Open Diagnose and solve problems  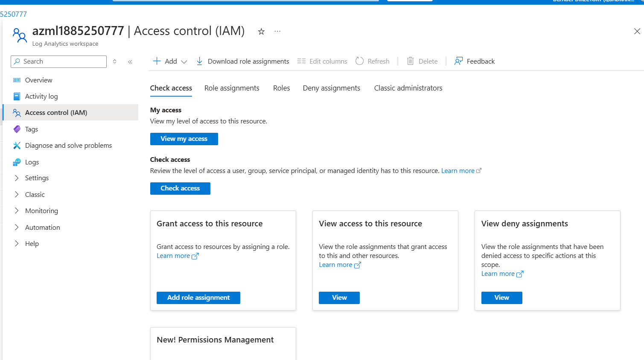[68, 146]
